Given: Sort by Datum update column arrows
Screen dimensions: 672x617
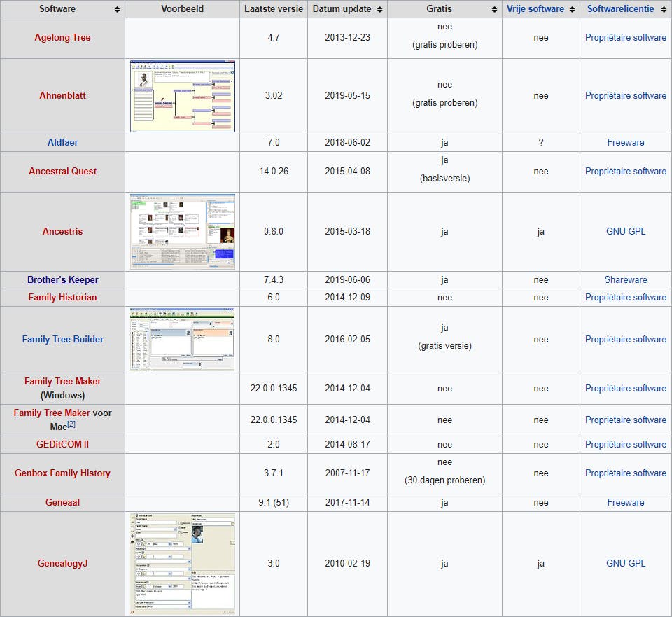Looking at the screenshot, I should (x=379, y=9).
